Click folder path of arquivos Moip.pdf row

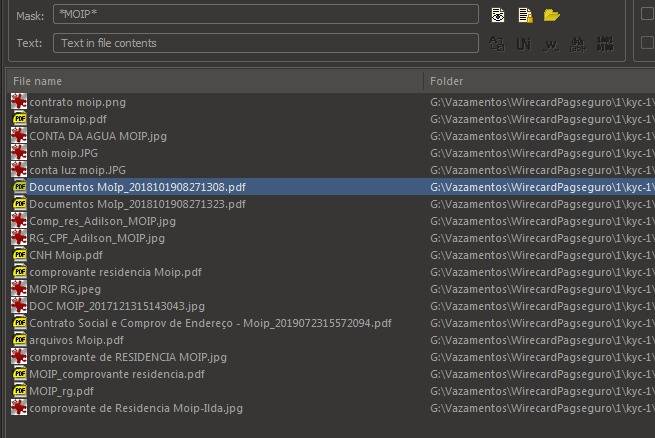point(542,340)
